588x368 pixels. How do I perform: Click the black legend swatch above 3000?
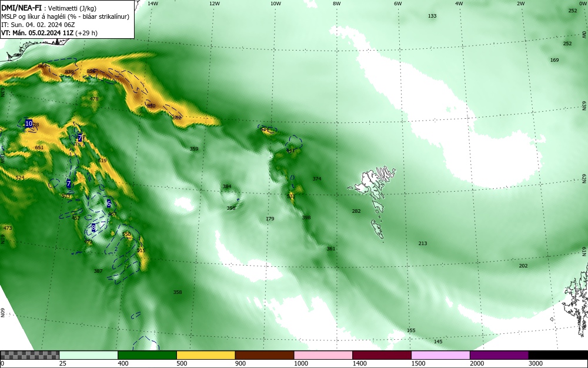click(x=558, y=355)
